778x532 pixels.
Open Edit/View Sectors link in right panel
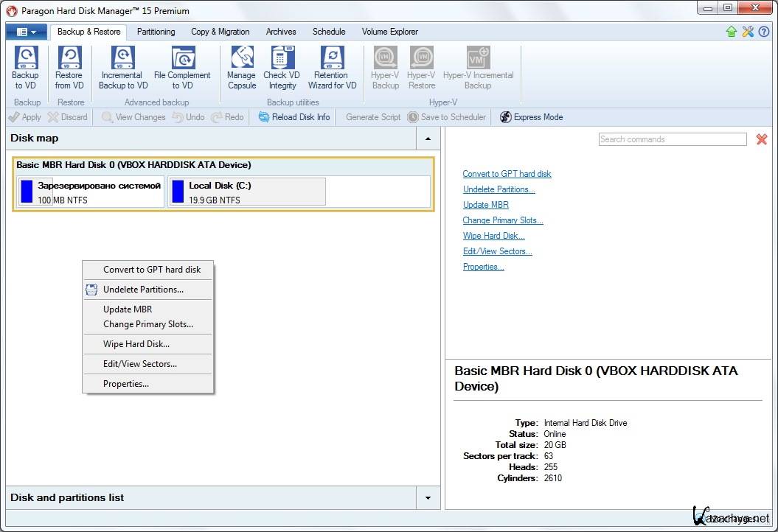pyautogui.click(x=497, y=251)
